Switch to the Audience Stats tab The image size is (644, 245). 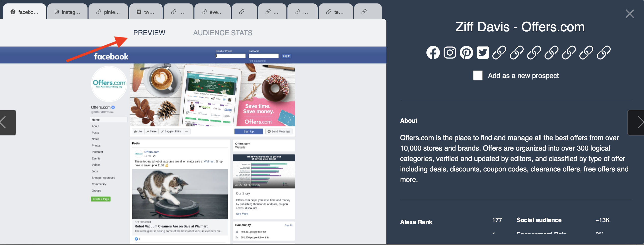click(x=223, y=33)
